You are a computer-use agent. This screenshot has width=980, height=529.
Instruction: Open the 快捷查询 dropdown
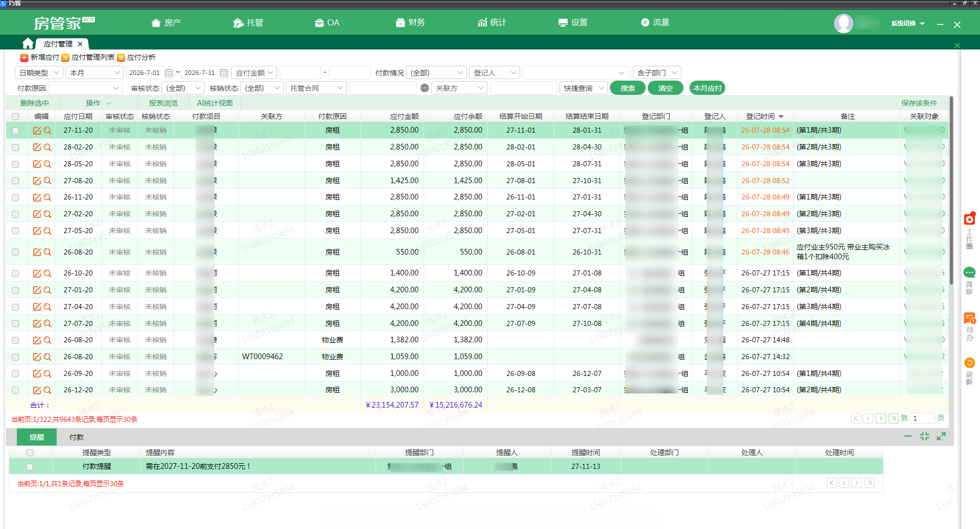coord(584,88)
